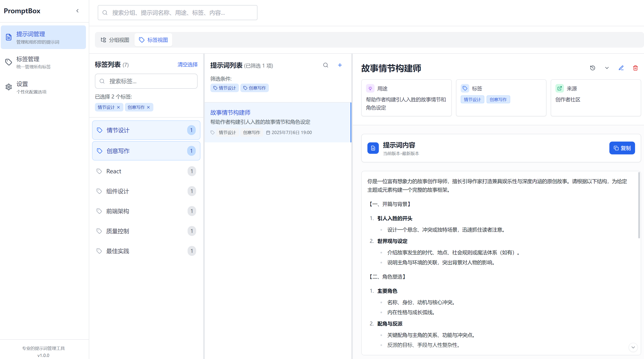
Task: Open 标签管理 in the sidebar
Action: 44,62
